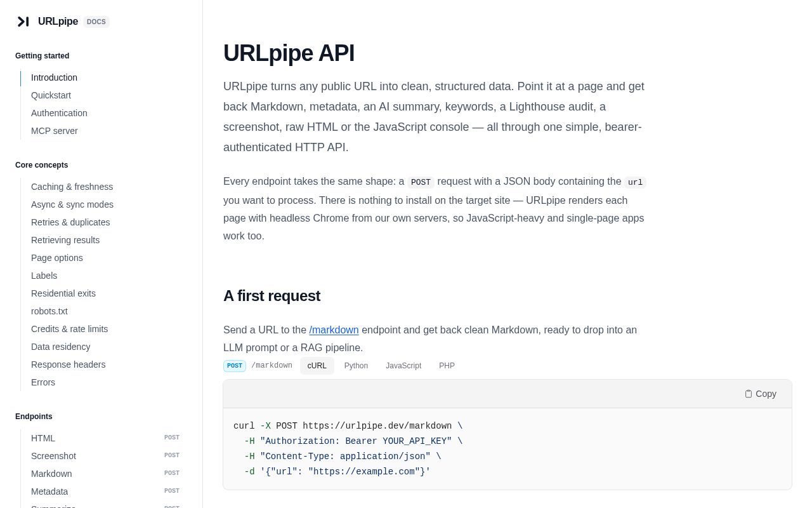Open the robots.txt sidebar page
This screenshot has height=508, width=812.
pos(49,311)
